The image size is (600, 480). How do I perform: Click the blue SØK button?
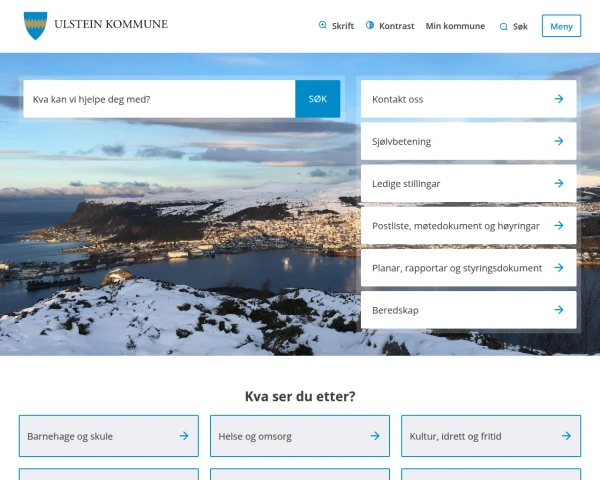[318, 99]
